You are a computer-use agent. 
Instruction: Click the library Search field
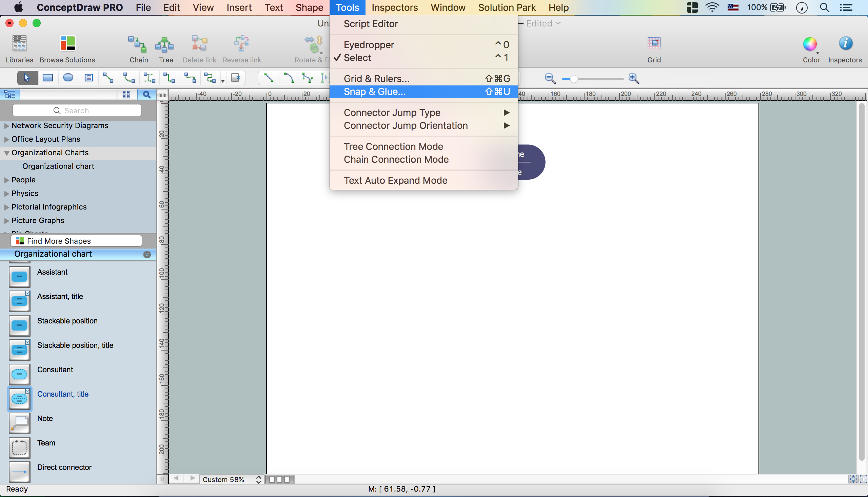(77, 110)
